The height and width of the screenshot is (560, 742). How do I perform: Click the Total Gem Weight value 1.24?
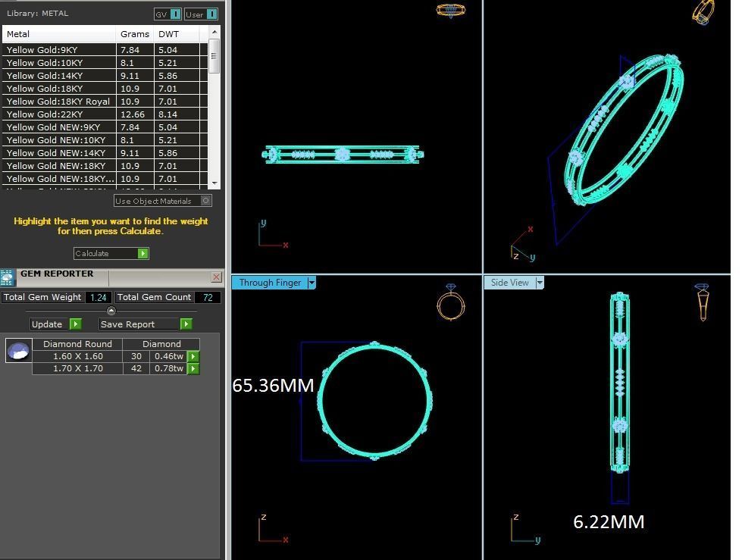point(99,297)
